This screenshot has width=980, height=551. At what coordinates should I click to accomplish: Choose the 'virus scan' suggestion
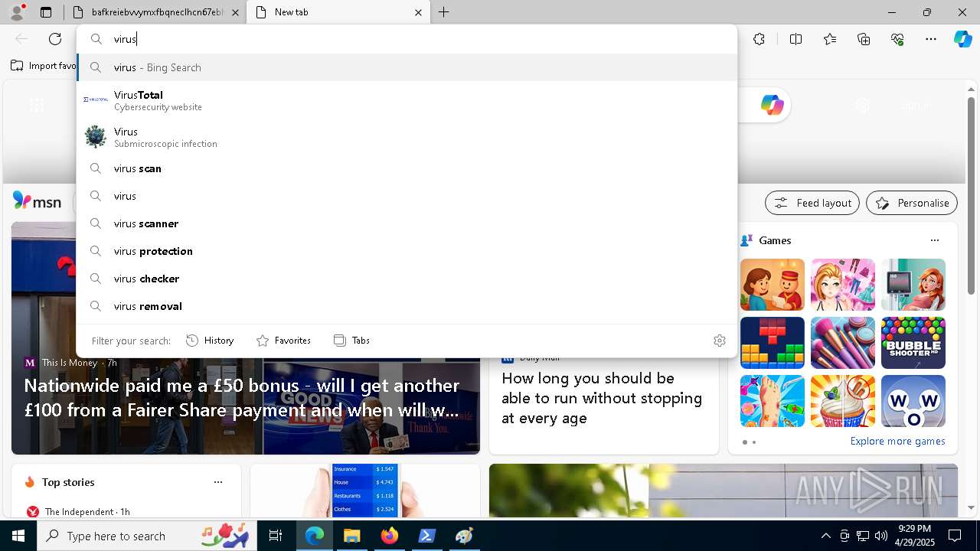click(x=407, y=168)
